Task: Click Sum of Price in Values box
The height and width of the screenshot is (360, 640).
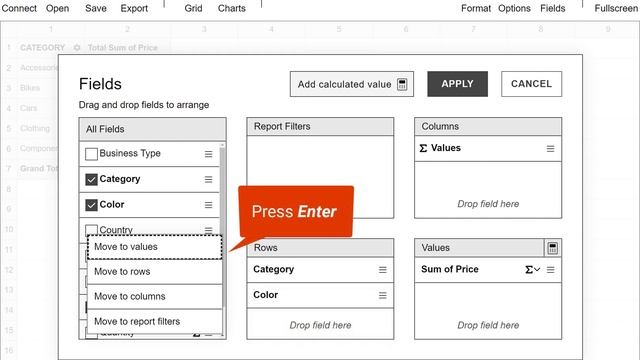Action: (x=488, y=270)
